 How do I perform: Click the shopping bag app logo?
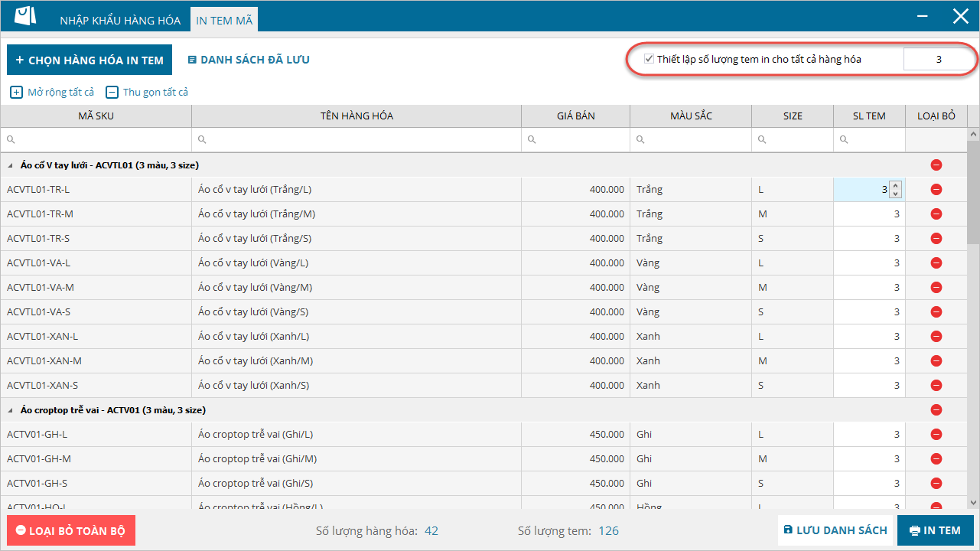coord(25,16)
